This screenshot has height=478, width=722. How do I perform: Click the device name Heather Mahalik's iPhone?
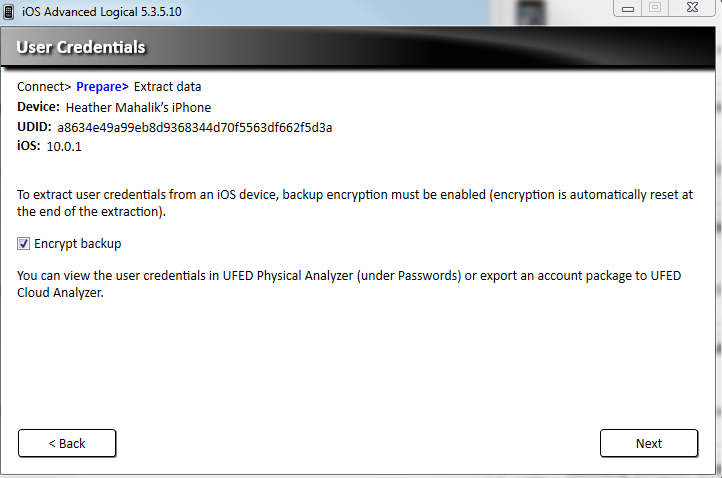139,107
